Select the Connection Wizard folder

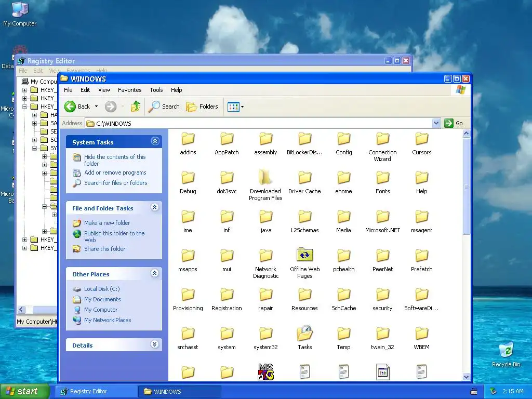click(382, 139)
